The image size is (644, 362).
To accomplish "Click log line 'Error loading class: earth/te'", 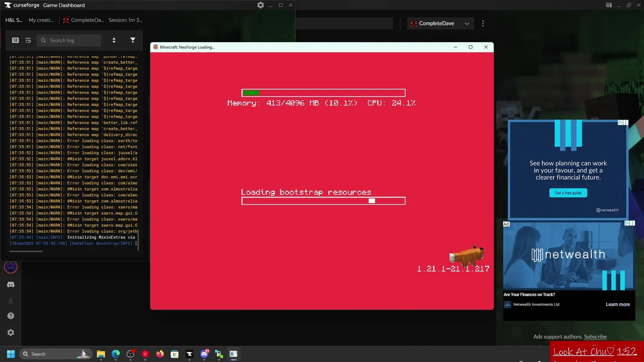I will point(73,141).
